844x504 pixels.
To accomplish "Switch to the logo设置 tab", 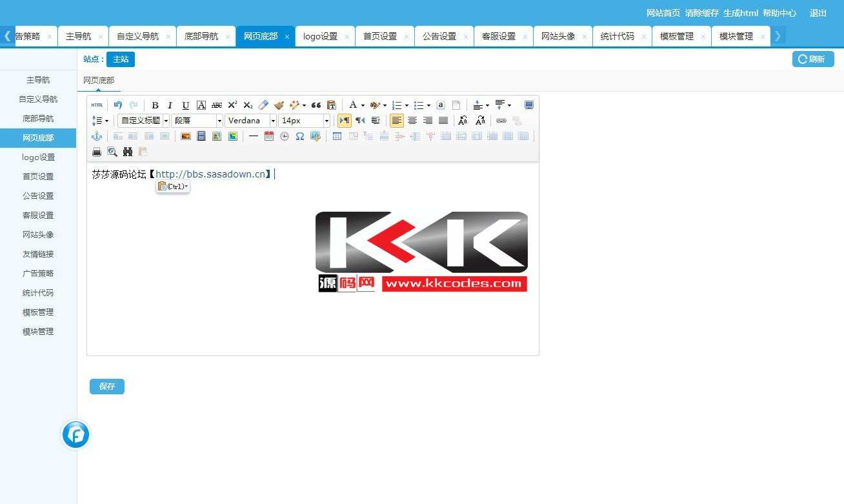I will pyautogui.click(x=321, y=36).
